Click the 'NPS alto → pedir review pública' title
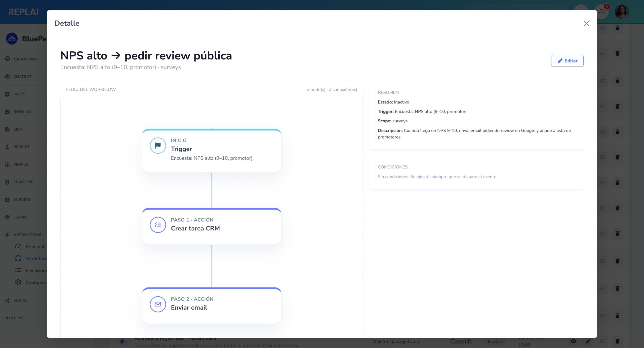The height and width of the screenshot is (348, 644). coord(146,56)
